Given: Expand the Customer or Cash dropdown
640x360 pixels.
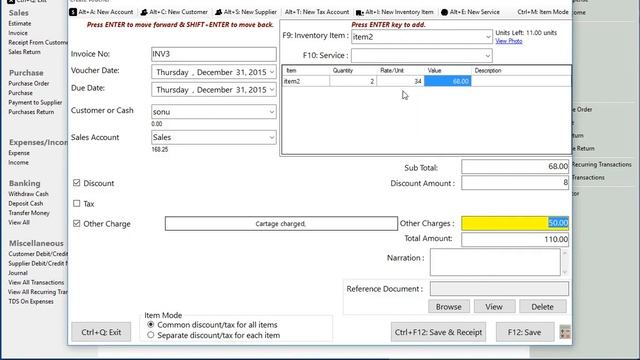Looking at the screenshot, I should (272, 111).
